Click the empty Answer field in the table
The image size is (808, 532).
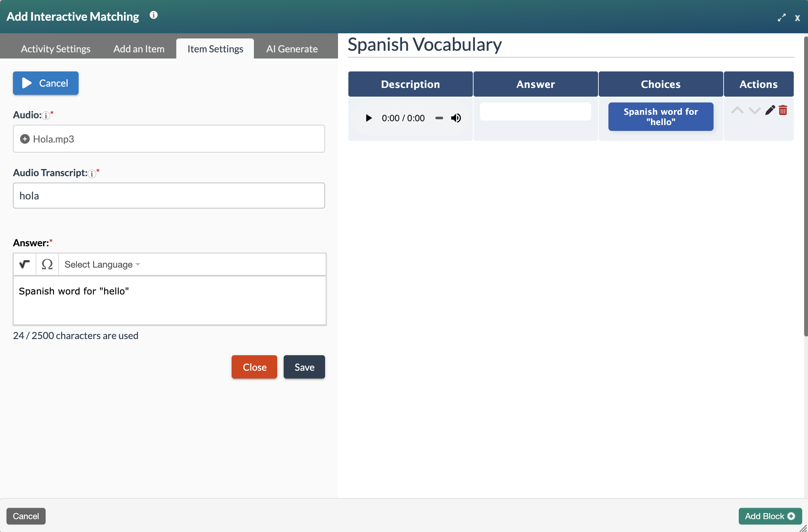(535, 111)
